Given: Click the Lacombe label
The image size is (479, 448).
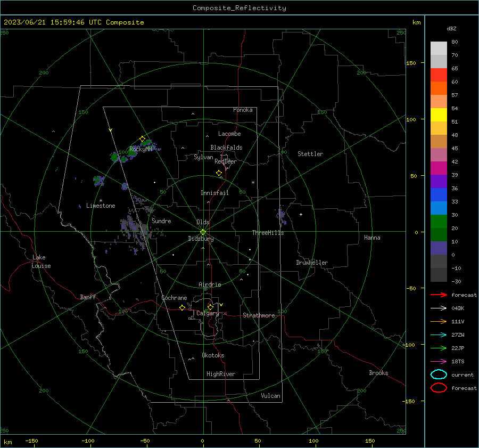Looking at the screenshot, I should [229, 134].
